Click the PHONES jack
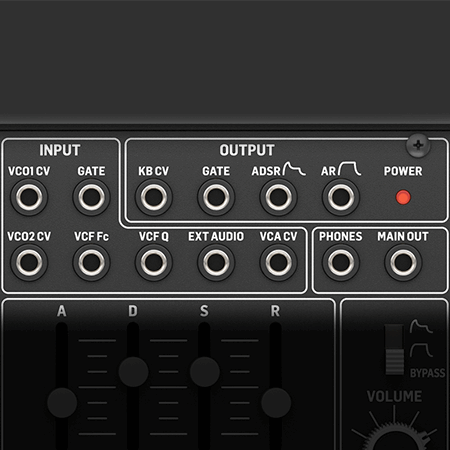 (x=341, y=263)
